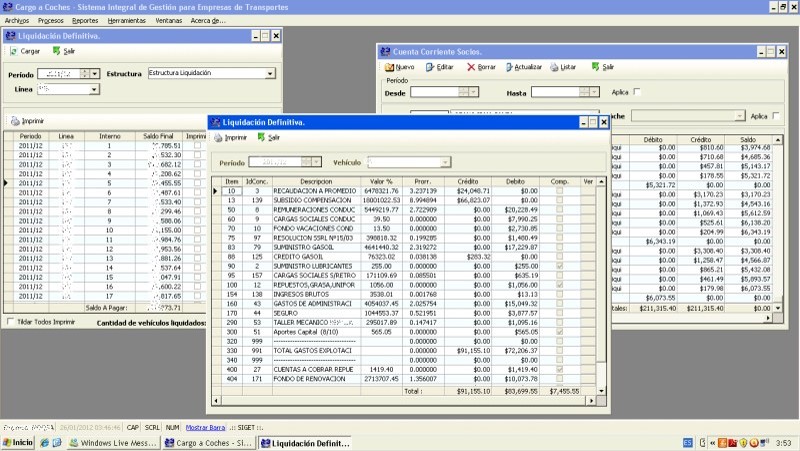
Task: Click Imprimir icon in front Liquidación window
Action: click(218, 138)
